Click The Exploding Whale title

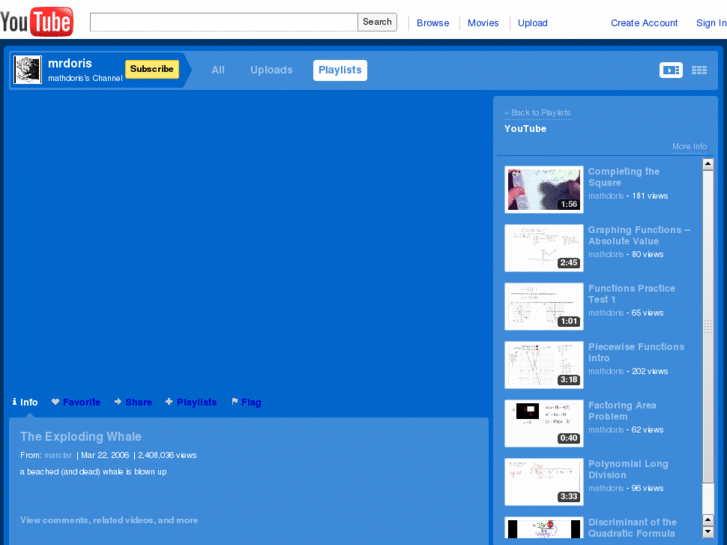pyautogui.click(x=81, y=436)
